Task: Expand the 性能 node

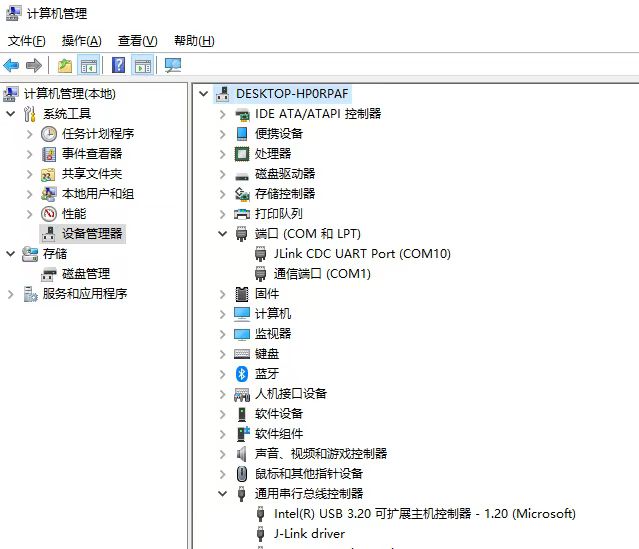Action: (29, 214)
